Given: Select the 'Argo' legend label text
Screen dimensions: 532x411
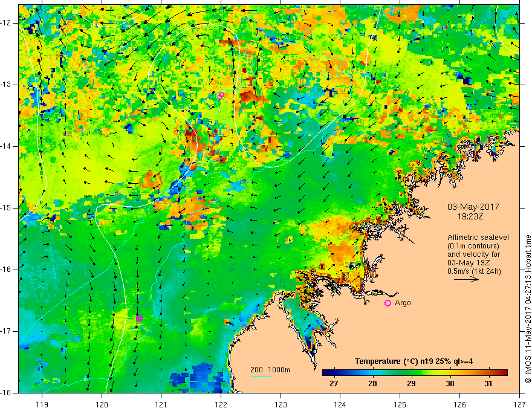Looking at the screenshot, I should coord(403,303).
